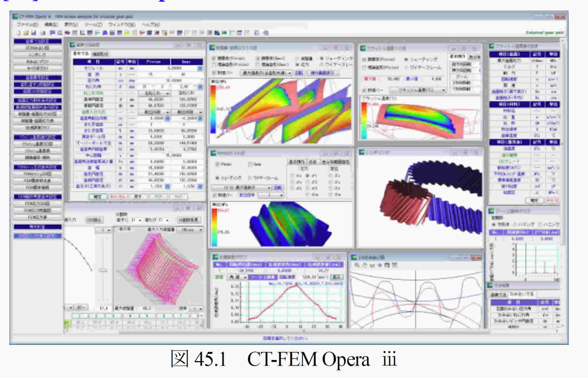
Task: Click the 表示 button in transmission error graph
Action: pyautogui.click(x=337, y=277)
